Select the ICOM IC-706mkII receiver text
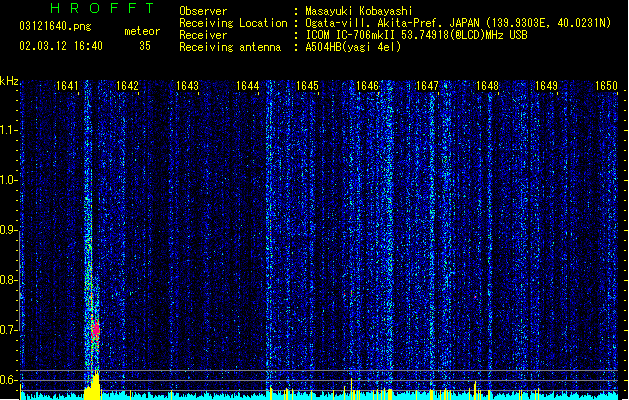 click(x=416, y=35)
